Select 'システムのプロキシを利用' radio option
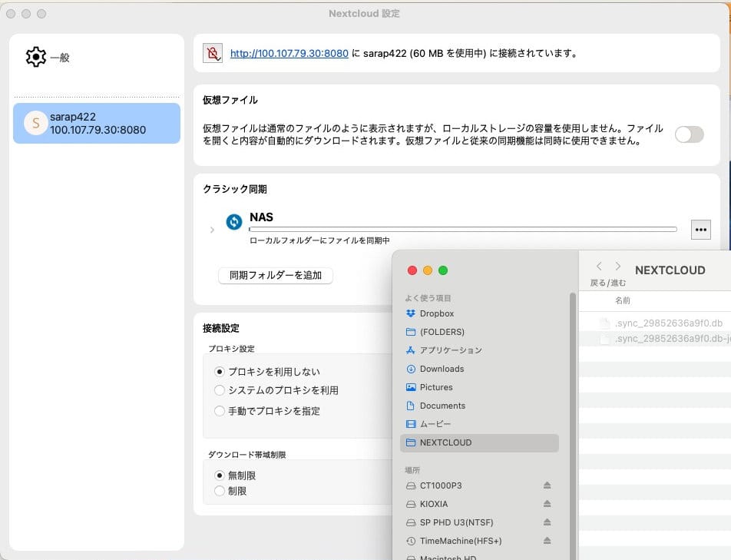731x560 pixels. click(x=219, y=390)
